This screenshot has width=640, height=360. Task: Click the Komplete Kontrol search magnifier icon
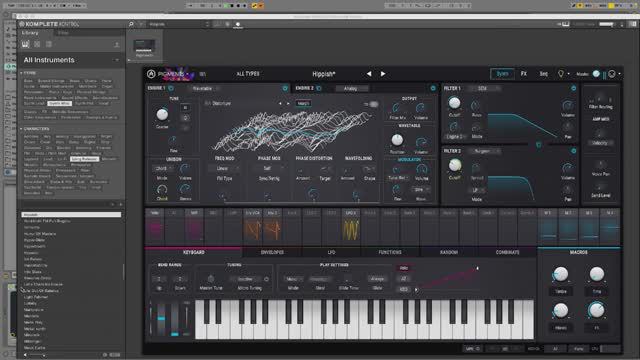point(131,24)
